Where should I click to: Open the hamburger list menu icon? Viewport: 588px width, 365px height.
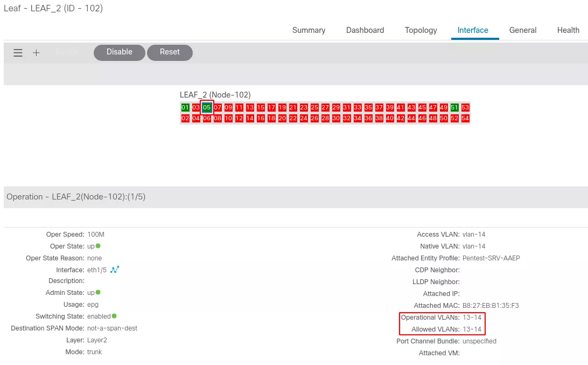tap(18, 53)
